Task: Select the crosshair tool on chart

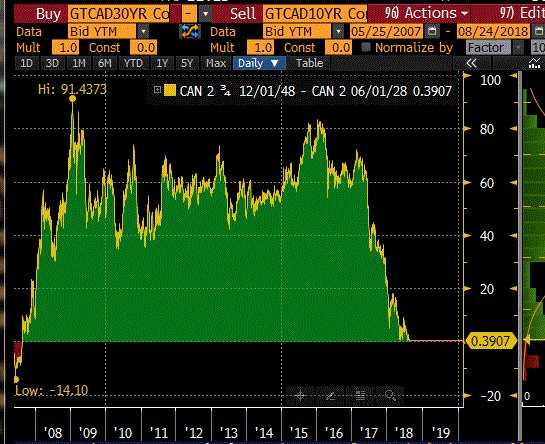Action: 300,395
